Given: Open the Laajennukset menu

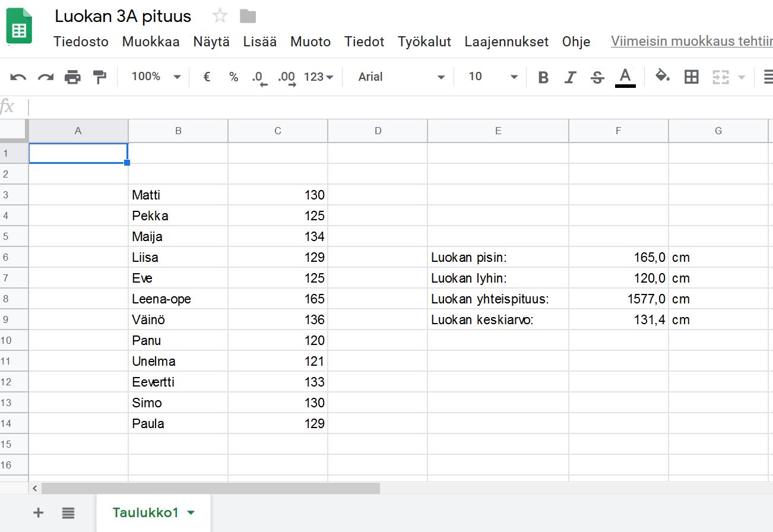Looking at the screenshot, I should tap(506, 42).
